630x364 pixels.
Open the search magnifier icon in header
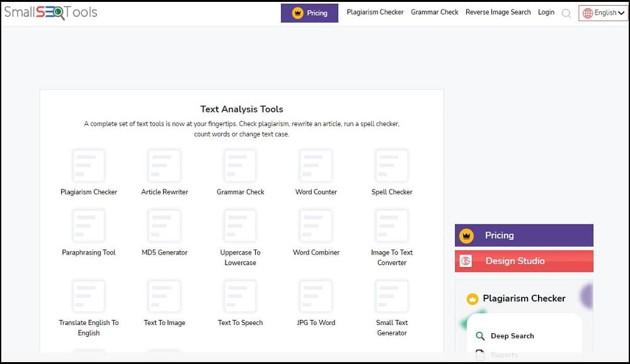(566, 13)
